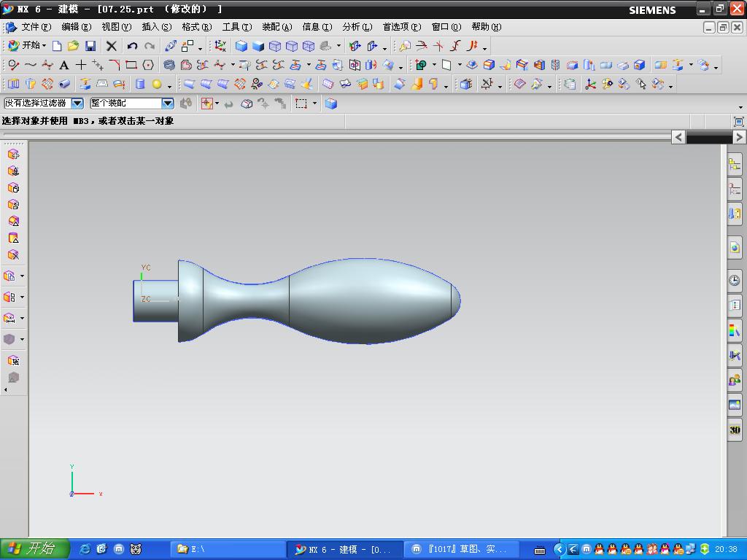The height and width of the screenshot is (560, 747).
Task: Open the selection filter type dropdown
Action: (x=77, y=104)
